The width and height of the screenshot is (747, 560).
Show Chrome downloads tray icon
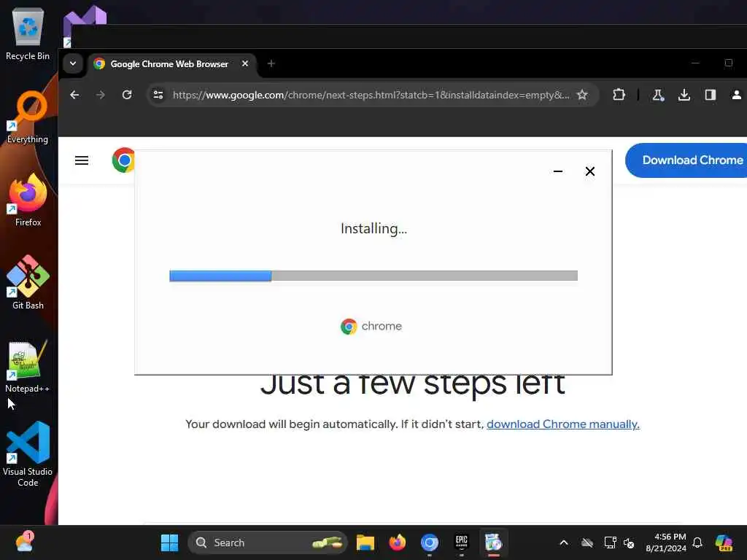click(684, 95)
